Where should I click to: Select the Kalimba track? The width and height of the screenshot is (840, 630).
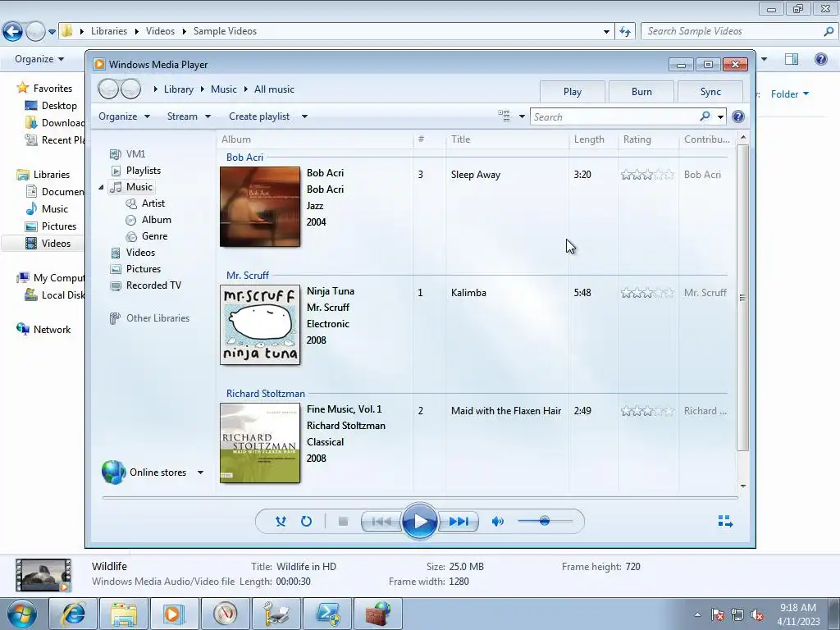[x=468, y=293]
